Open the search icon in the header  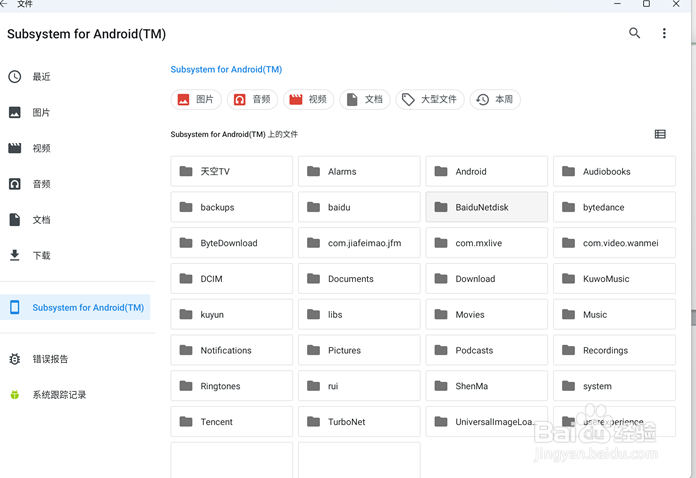[x=634, y=33]
